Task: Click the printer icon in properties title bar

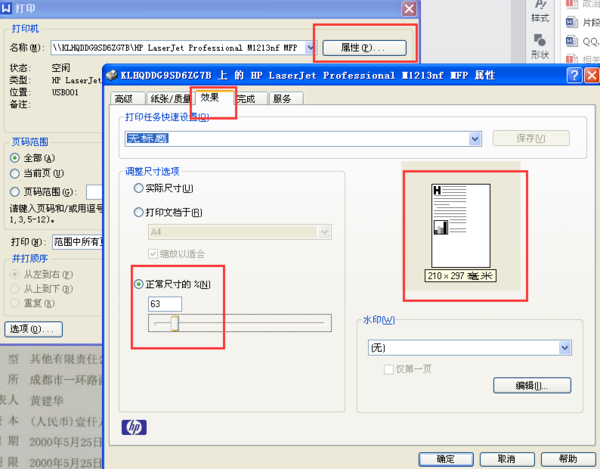Action: (x=112, y=75)
